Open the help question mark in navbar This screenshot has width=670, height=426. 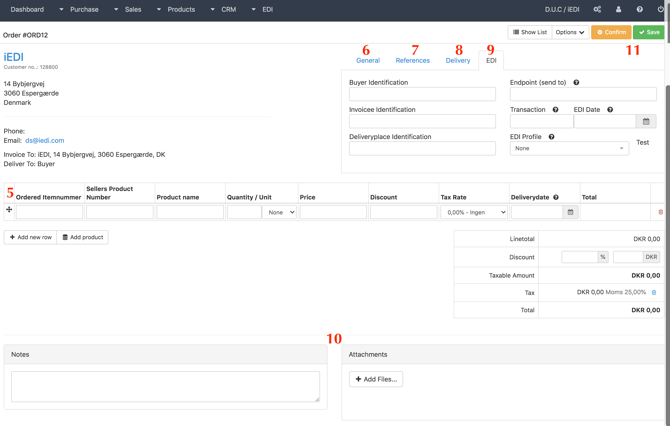coord(640,9)
